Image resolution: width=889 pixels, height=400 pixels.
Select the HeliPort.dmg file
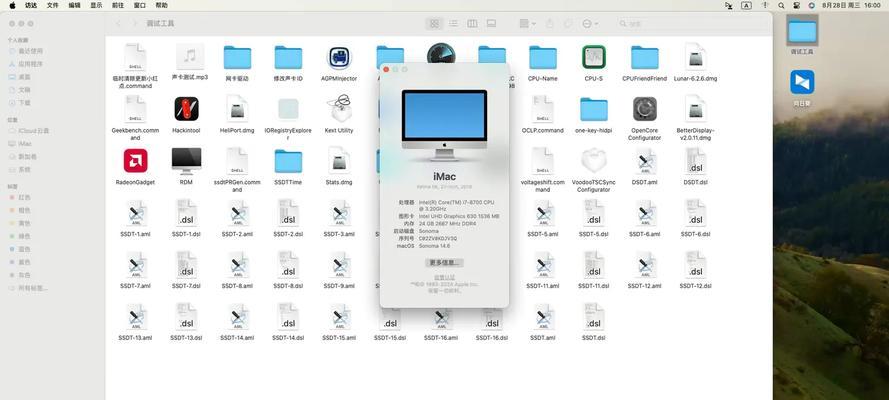(x=237, y=109)
